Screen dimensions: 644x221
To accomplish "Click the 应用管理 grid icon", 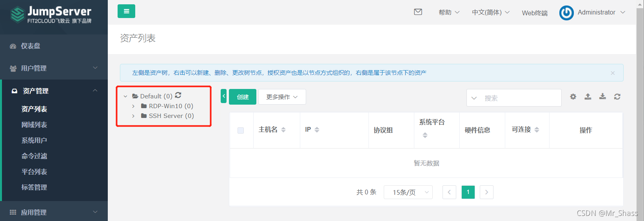I will [13, 212].
